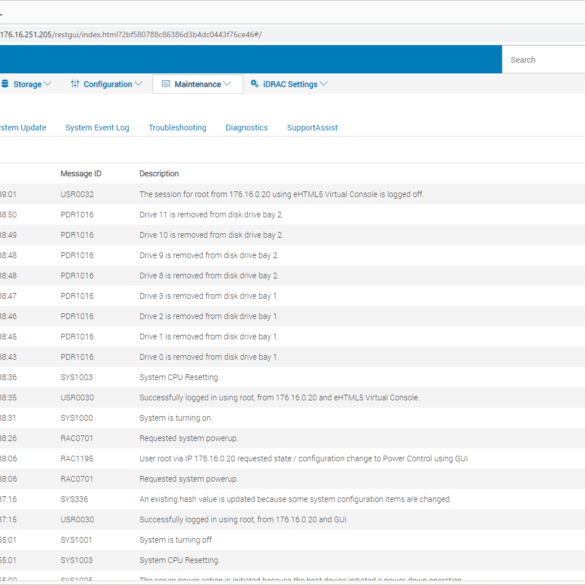
Task: Click the browser address bar URL
Action: tap(131, 35)
